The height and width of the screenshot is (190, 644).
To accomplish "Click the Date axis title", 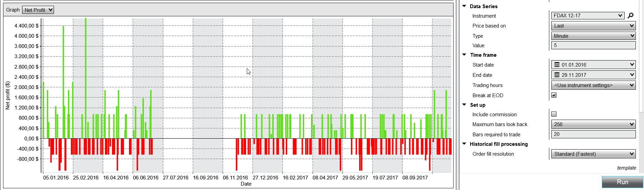I will (x=246, y=184).
